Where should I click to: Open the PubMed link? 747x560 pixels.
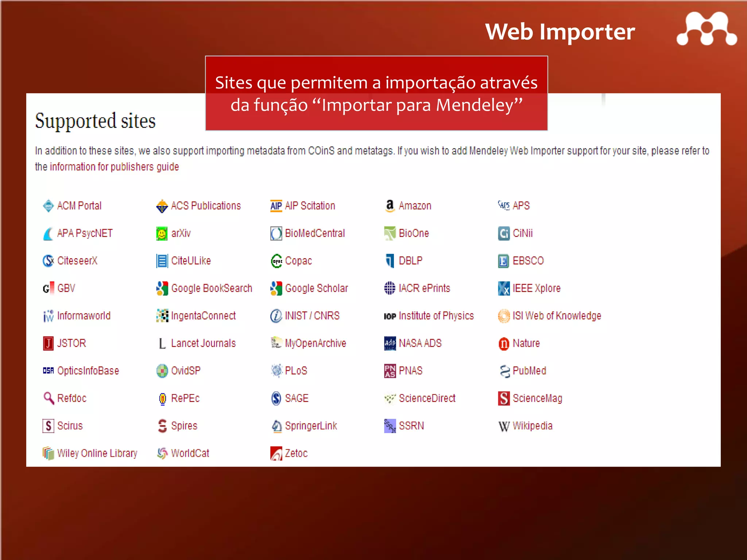click(x=529, y=371)
